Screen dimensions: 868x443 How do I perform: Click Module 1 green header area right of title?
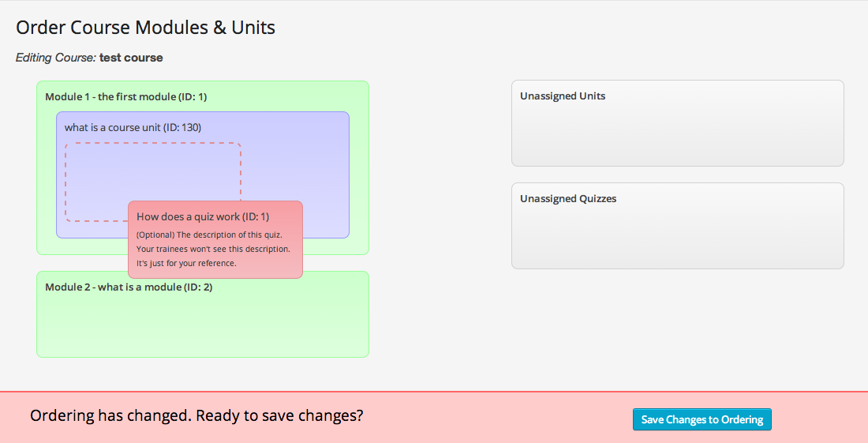[x=292, y=96]
